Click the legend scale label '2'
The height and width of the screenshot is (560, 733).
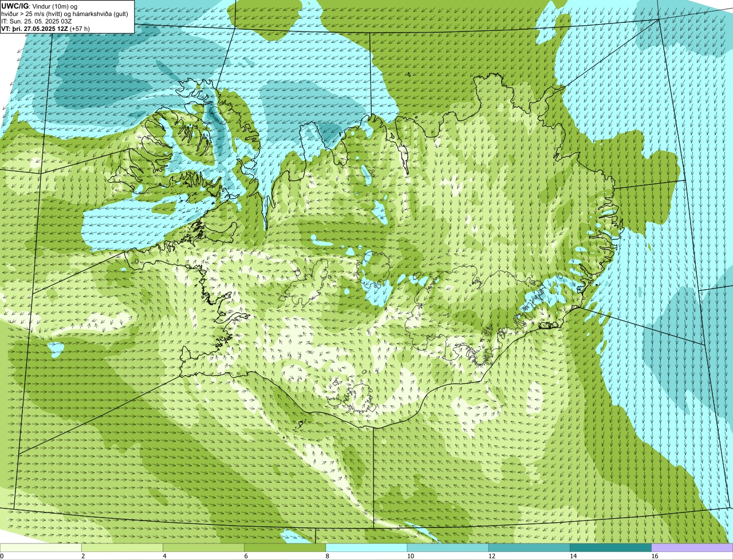(83, 556)
